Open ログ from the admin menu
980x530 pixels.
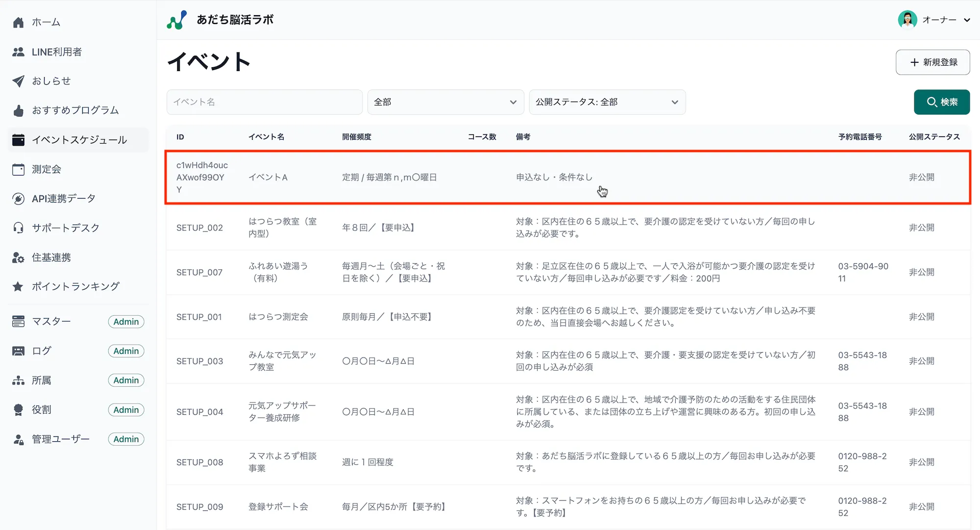pos(40,350)
